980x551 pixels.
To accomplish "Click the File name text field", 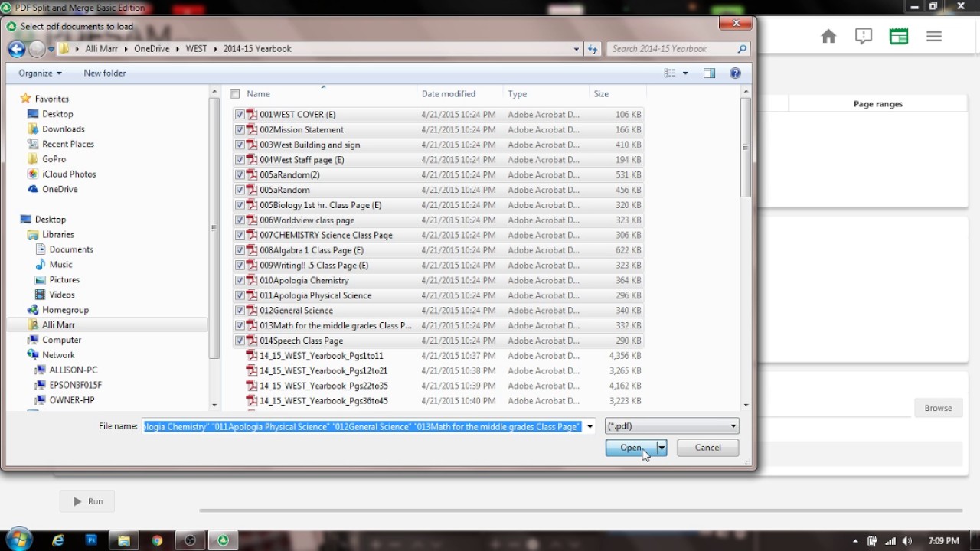I will 362,427.
